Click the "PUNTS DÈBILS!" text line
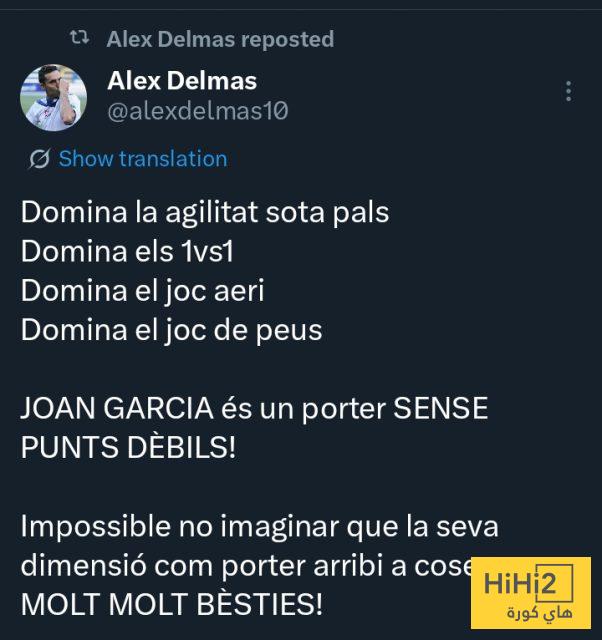 point(128,447)
